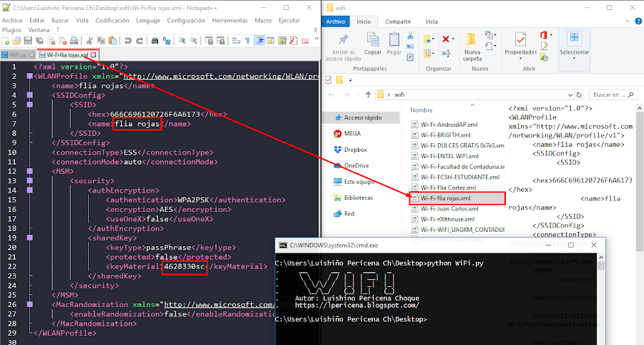This screenshot has width=644, height=345.
Task: Open the Codificación menu in Notepad++
Action: (112, 21)
